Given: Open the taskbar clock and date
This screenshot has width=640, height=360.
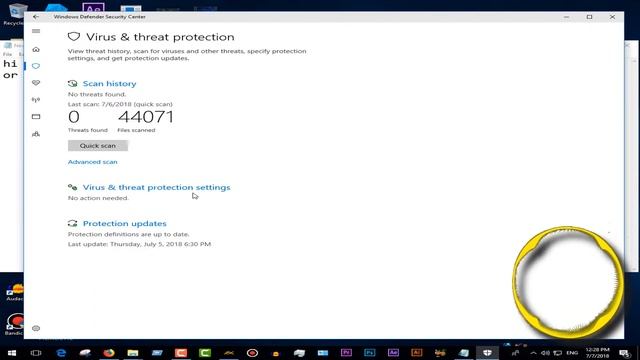Looking at the screenshot, I should [x=598, y=353].
